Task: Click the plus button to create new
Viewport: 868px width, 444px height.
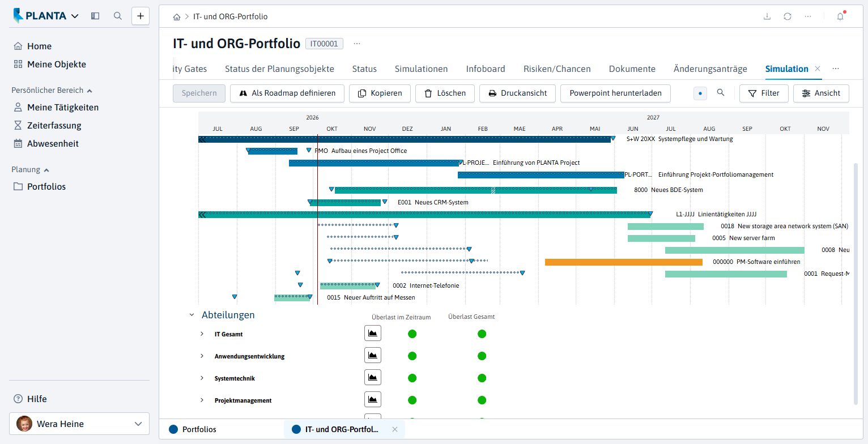Action: 141,16
